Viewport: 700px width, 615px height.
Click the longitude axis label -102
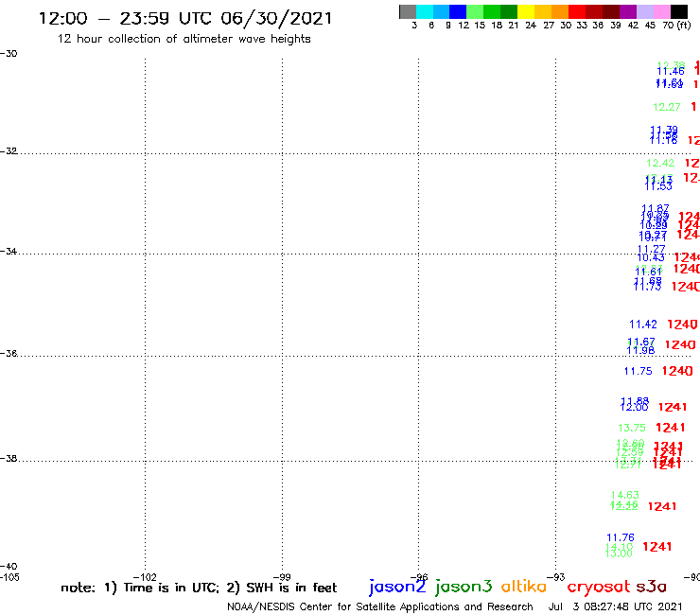point(145,577)
